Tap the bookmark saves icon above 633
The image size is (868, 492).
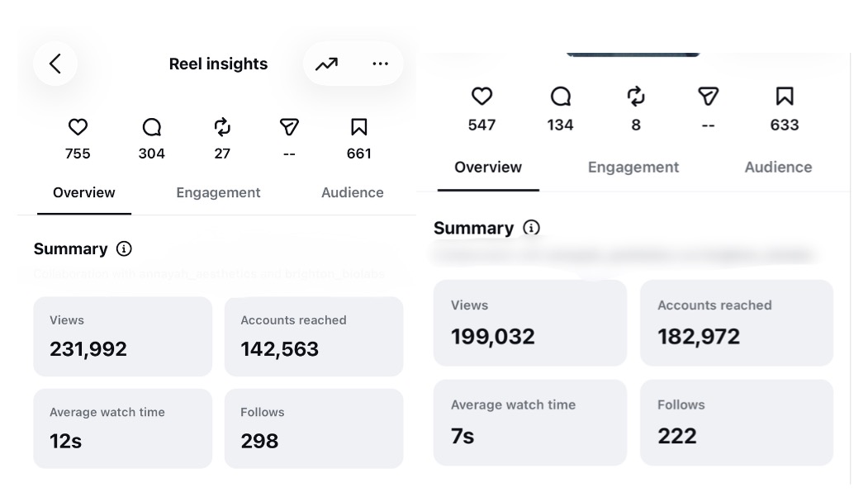point(785,97)
